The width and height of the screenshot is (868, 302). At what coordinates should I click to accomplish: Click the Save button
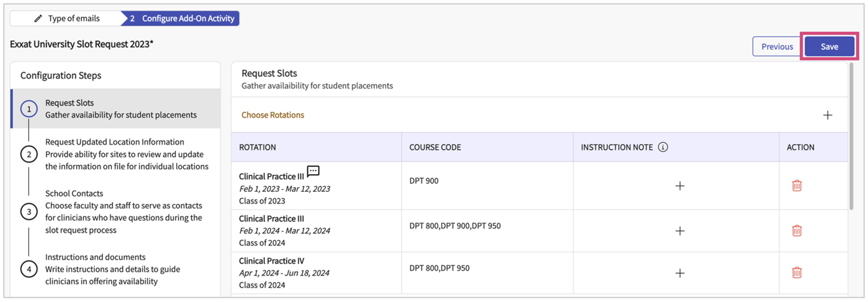click(829, 47)
